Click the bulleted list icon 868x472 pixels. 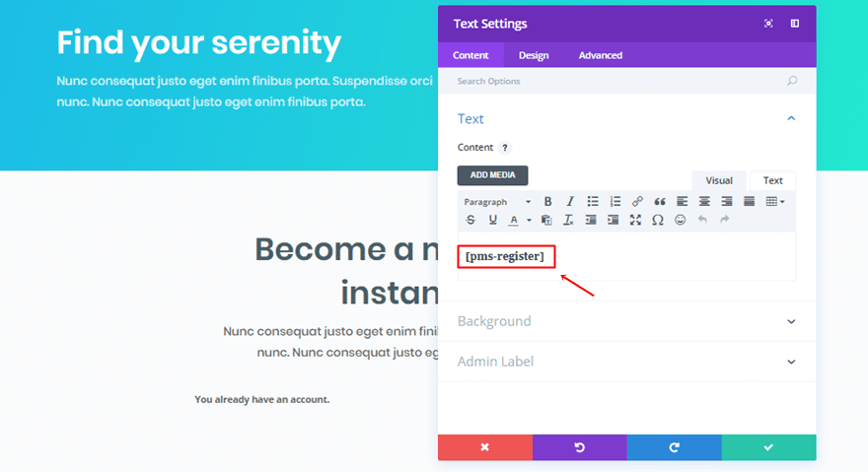[x=593, y=201]
